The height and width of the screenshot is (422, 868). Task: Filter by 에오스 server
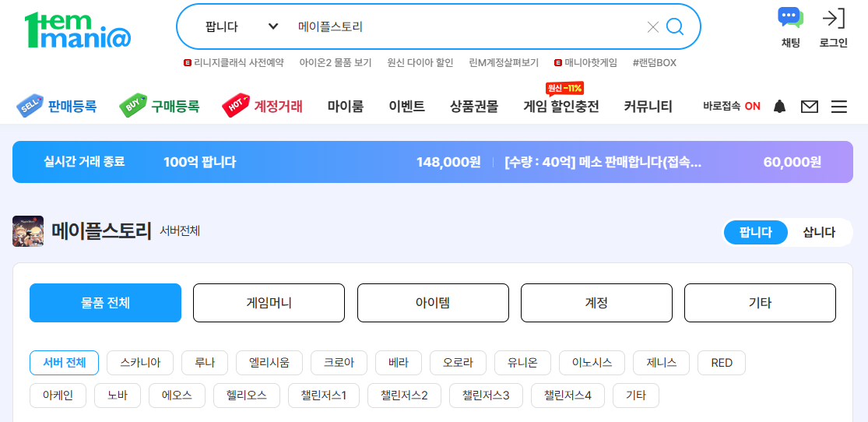pyautogui.click(x=177, y=396)
